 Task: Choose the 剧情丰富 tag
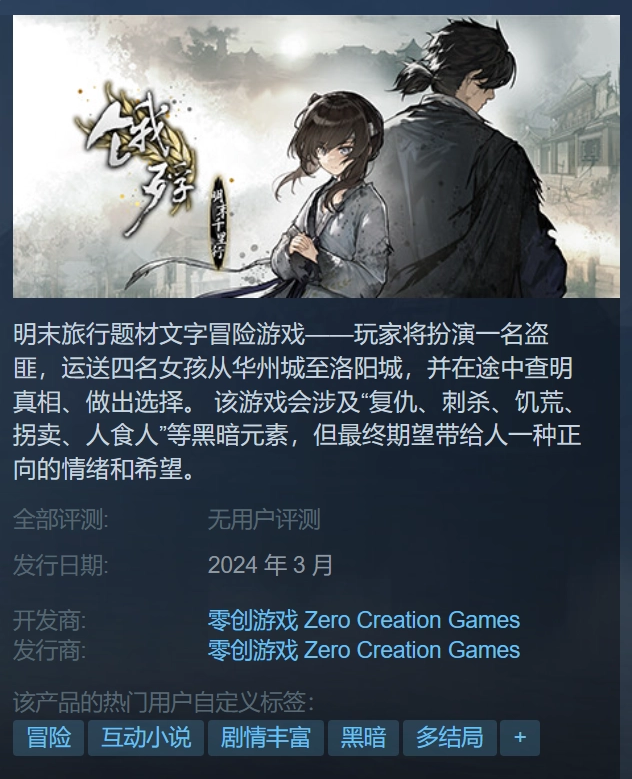tap(266, 737)
